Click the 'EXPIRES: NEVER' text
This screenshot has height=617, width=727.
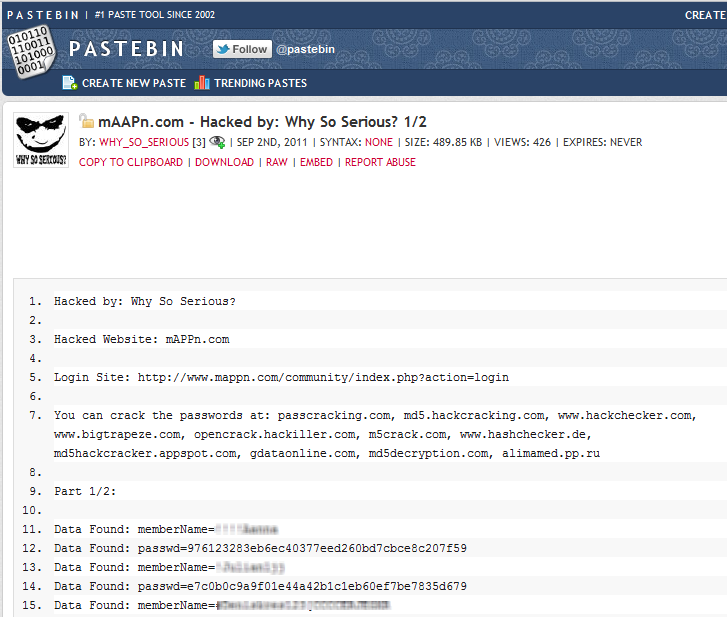602,142
